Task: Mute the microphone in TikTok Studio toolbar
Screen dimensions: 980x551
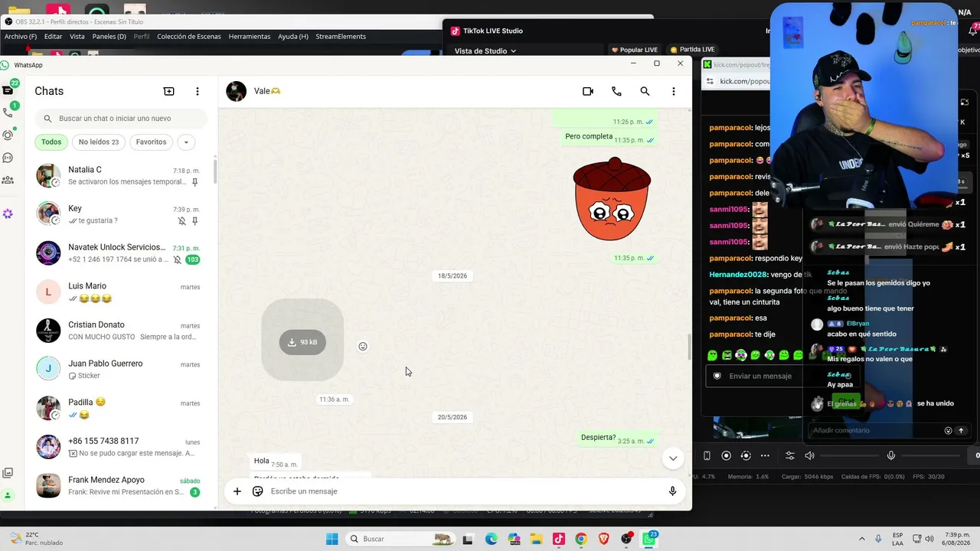Action: 891,456
